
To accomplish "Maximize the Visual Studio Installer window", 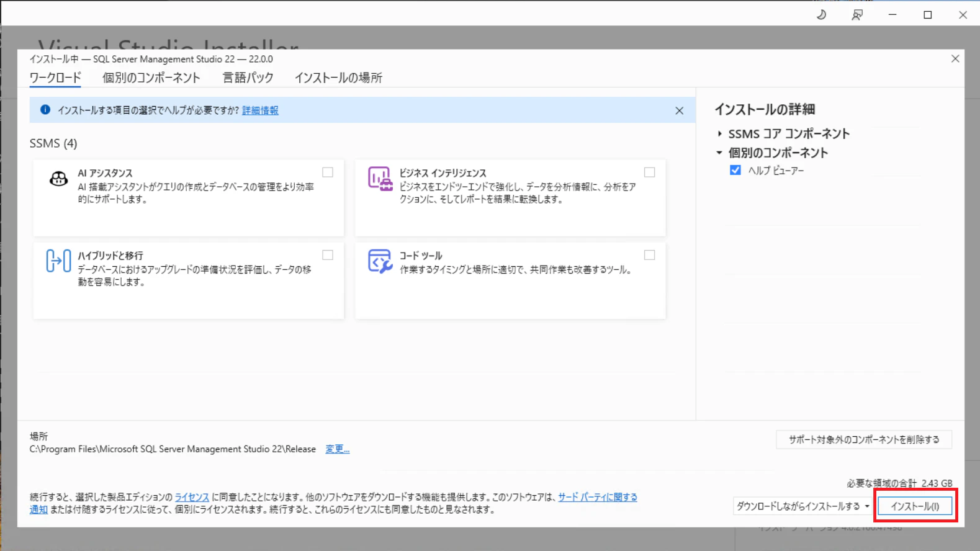I will click(x=928, y=15).
